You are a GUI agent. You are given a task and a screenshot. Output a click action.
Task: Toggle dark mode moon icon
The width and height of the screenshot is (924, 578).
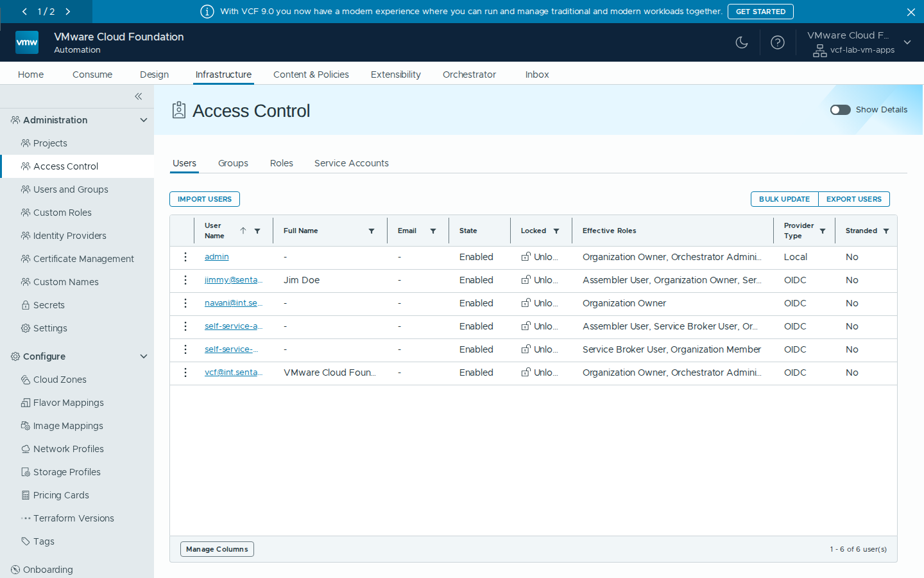tap(742, 42)
